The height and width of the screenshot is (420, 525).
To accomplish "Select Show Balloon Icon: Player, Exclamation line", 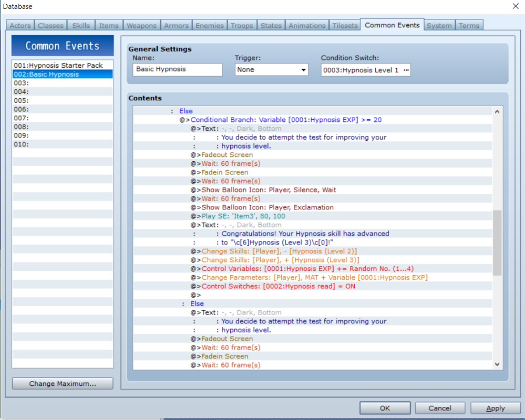I will 313,207.
